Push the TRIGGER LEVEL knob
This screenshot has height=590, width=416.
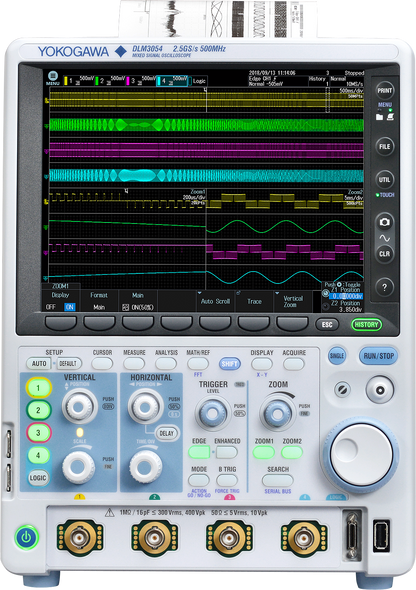[212, 413]
